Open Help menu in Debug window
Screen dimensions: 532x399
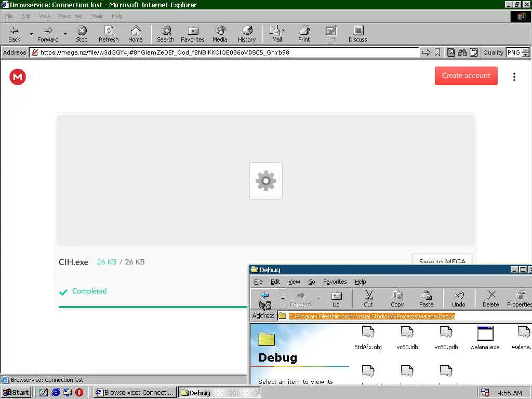click(x=361, y=282)
